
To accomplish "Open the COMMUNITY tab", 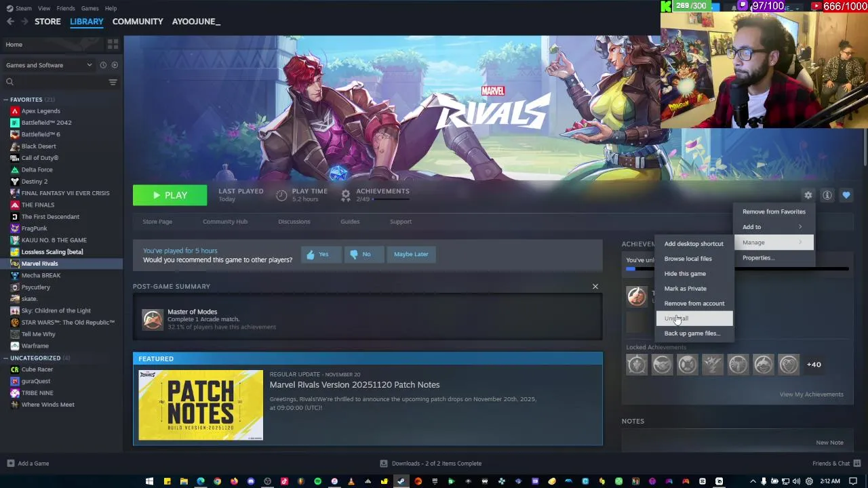I will (138, 22).
